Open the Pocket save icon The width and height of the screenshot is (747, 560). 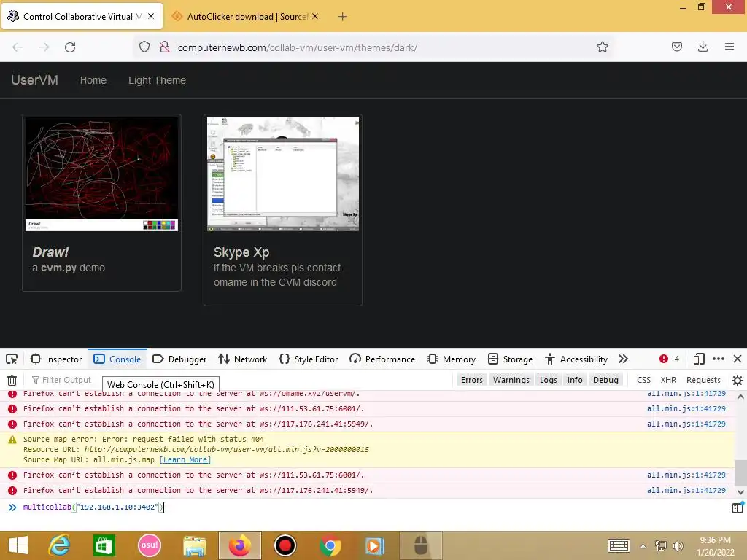tap(676, 47)
